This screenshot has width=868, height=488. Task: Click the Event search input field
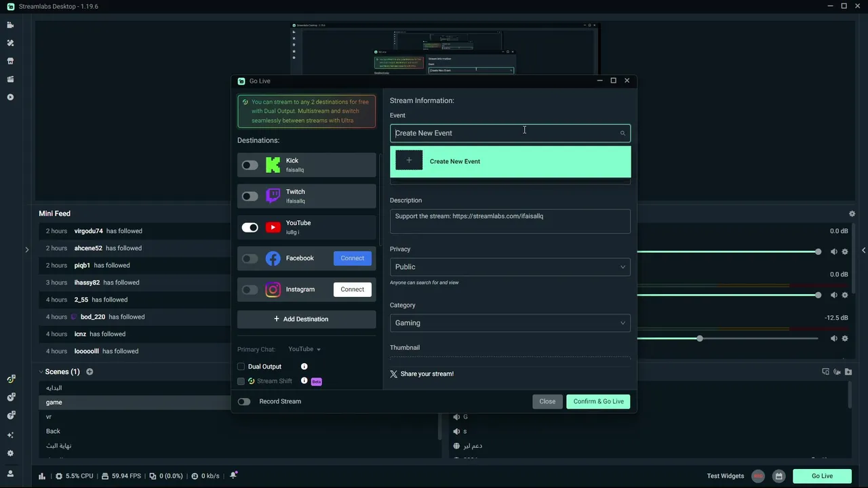coord(510,134)
